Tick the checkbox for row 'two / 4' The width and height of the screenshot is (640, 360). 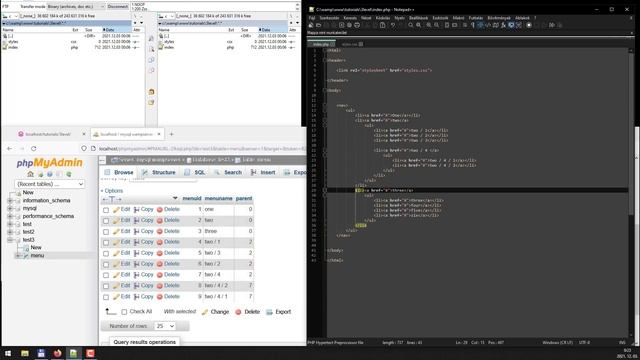(x=106, y=275)
